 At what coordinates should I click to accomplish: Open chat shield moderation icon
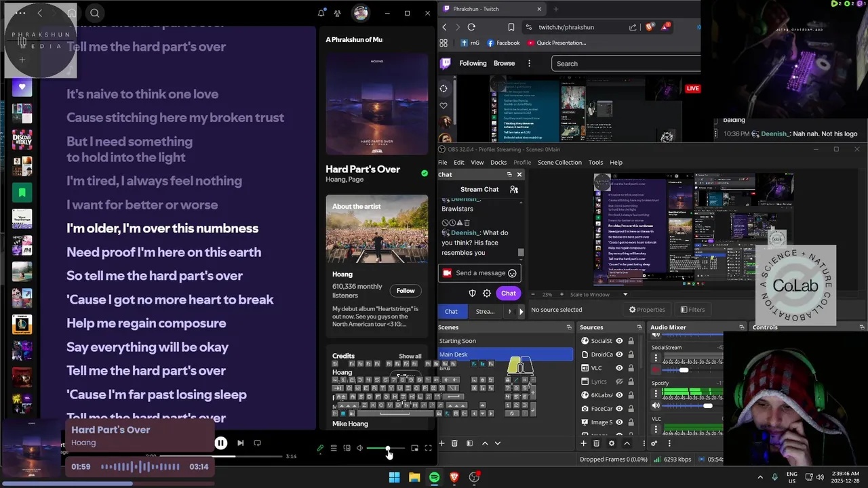tap(473, 293)
